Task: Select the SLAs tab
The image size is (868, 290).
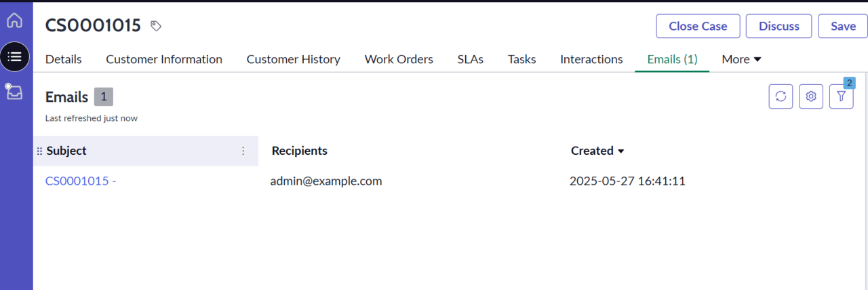Action: pos(470,59)
